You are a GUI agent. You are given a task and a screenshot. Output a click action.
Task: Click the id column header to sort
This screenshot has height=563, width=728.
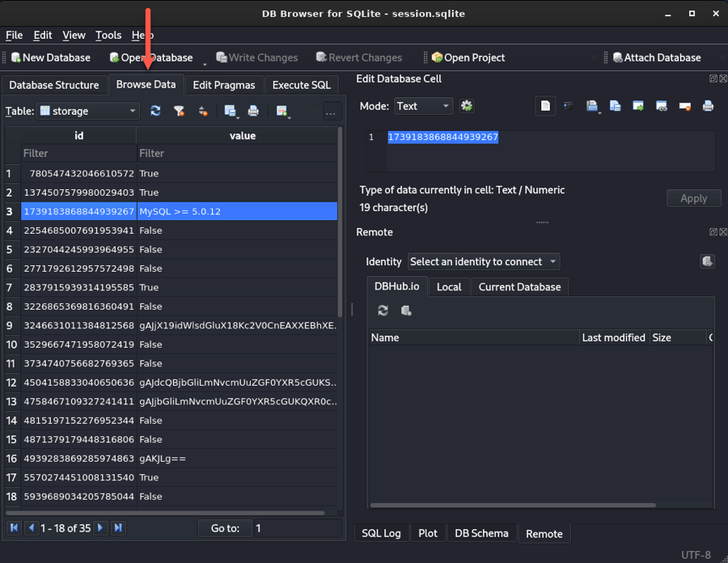click(x=78, y=136)
